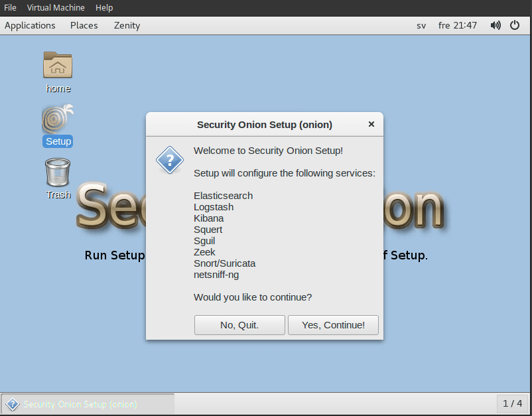Click the Security Onion Setup title bar
The image size is (532, 416).
click(x=264, y=125)
